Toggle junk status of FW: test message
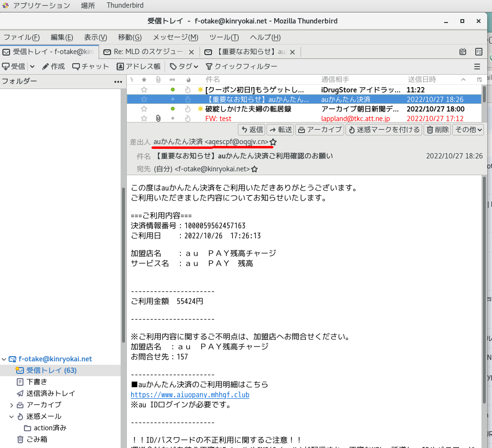 point(188,118)
